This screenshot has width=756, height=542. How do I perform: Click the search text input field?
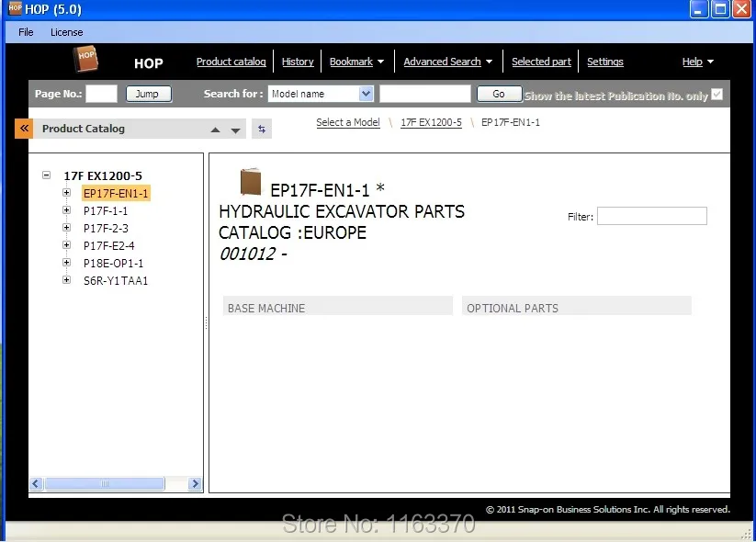[x=424, y=94]
